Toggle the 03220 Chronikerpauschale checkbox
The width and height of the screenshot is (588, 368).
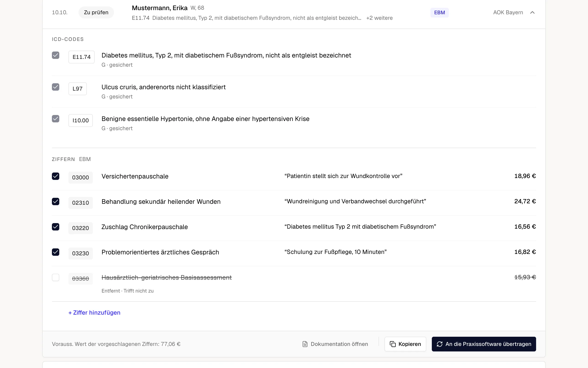(56, 227)
